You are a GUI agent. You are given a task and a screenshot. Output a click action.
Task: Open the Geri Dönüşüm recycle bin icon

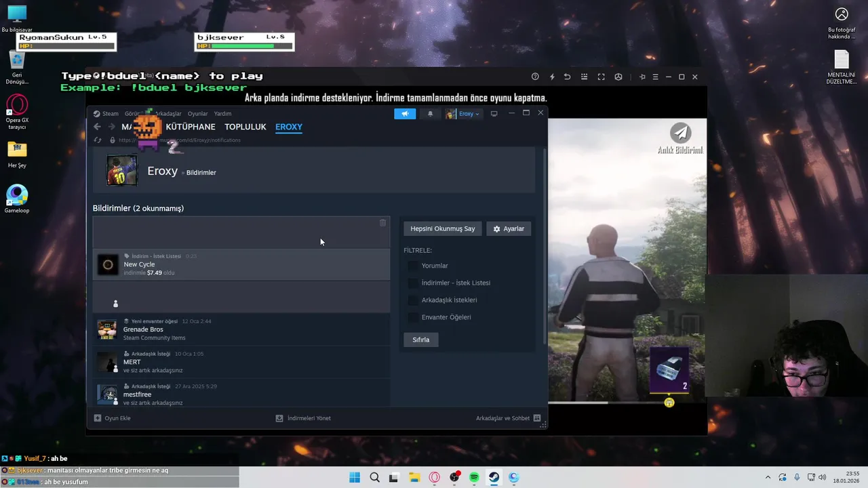coord(17,68)
